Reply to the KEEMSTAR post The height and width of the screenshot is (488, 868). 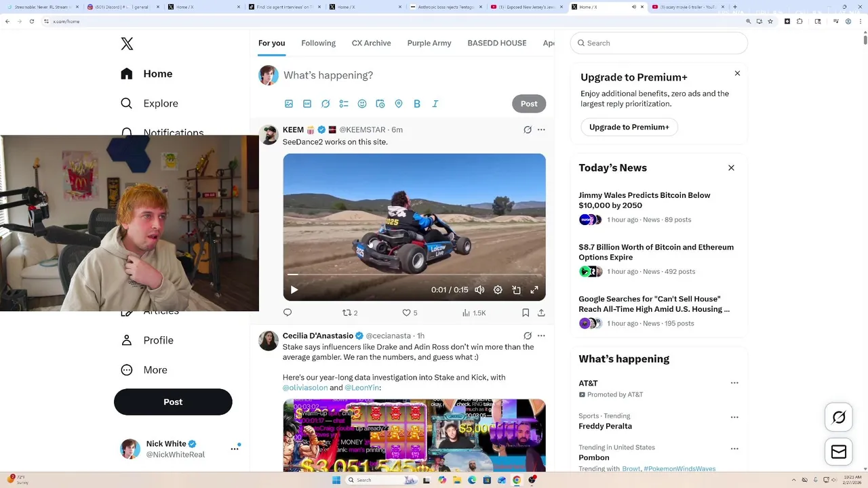point(288,312)
